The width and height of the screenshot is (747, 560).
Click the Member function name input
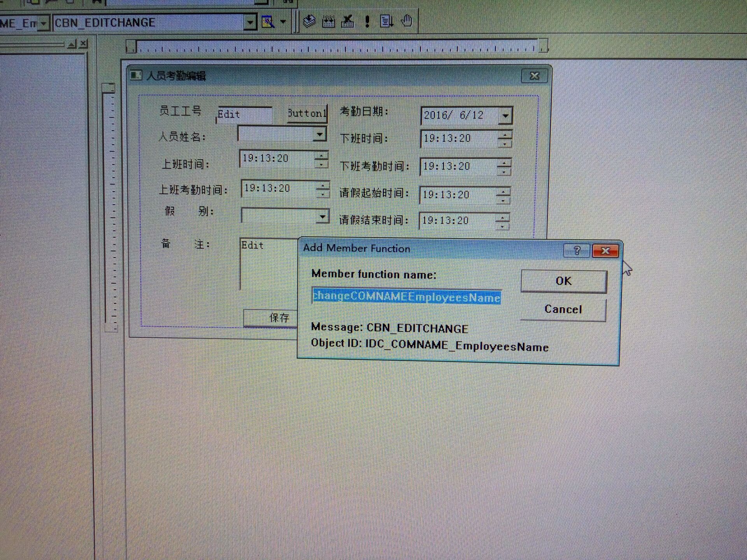(407, 297)
